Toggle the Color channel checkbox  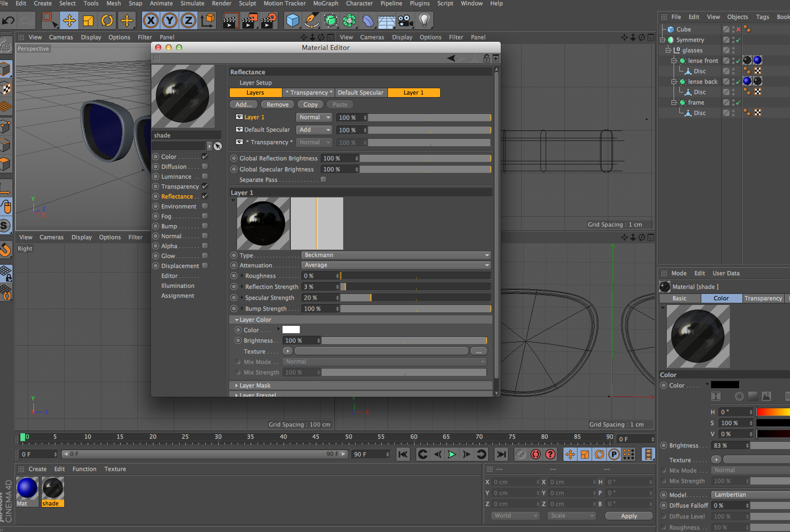205,157
